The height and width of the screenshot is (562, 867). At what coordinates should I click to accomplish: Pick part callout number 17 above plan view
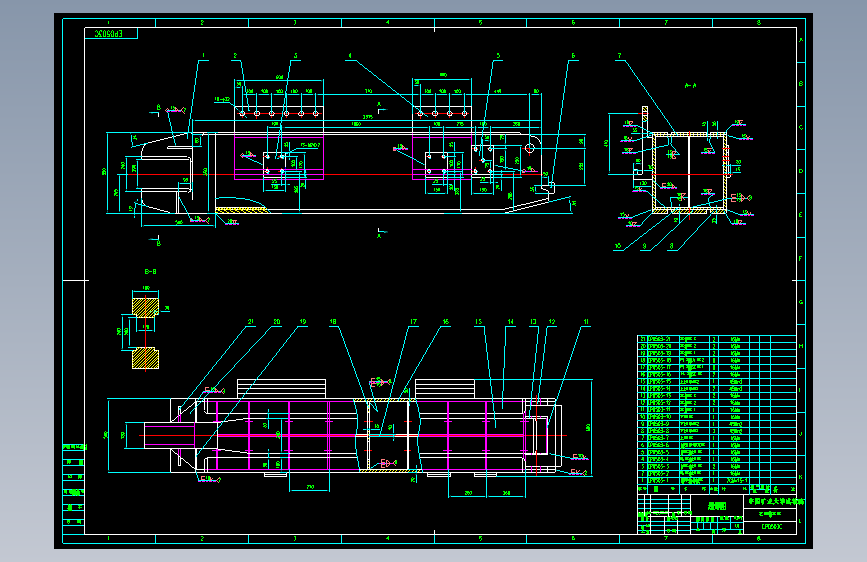(414, 321)
